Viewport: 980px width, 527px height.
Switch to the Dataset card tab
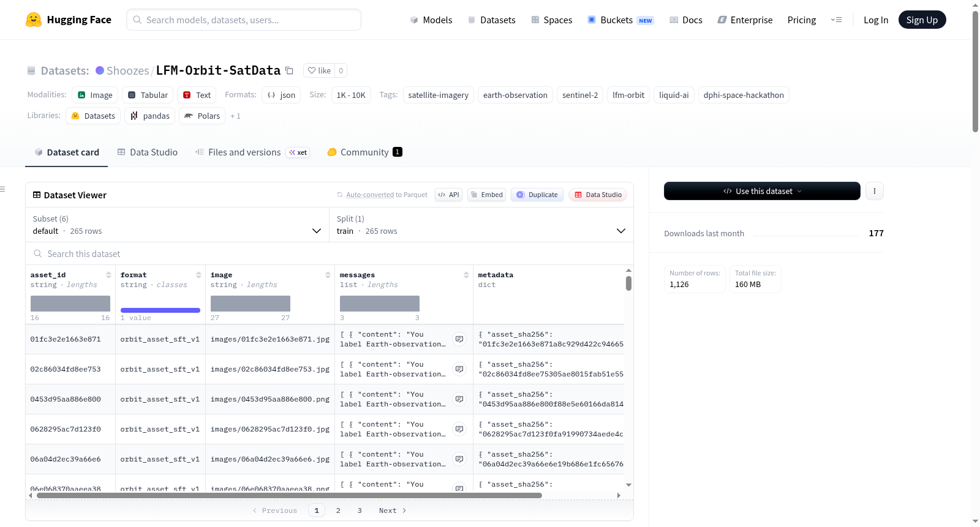67,152
